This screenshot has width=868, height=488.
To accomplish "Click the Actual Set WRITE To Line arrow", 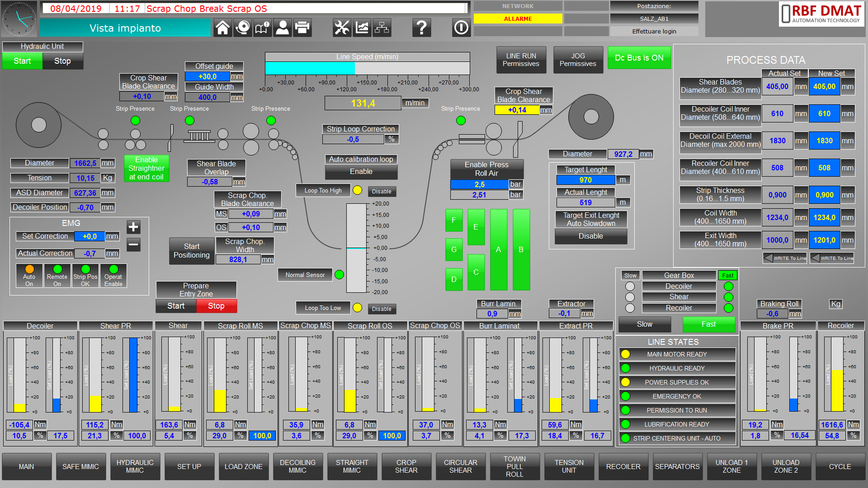I will (x=785, y=258).
